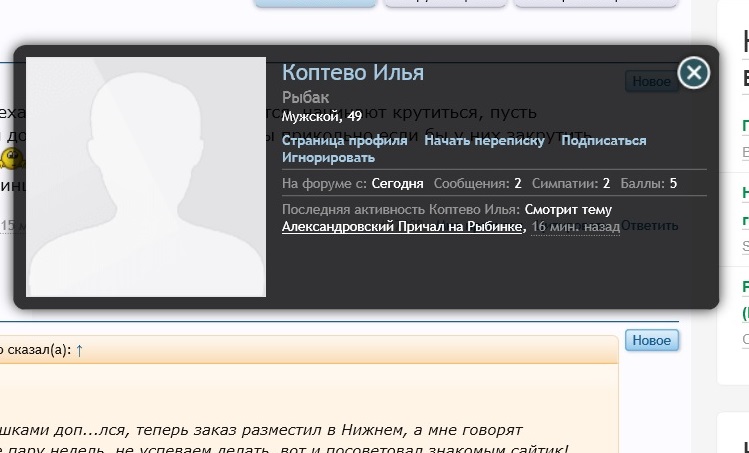The image size is (749, 453).
Task: Click the 16 мин. назад timestamp
Action: coord(575,227)
